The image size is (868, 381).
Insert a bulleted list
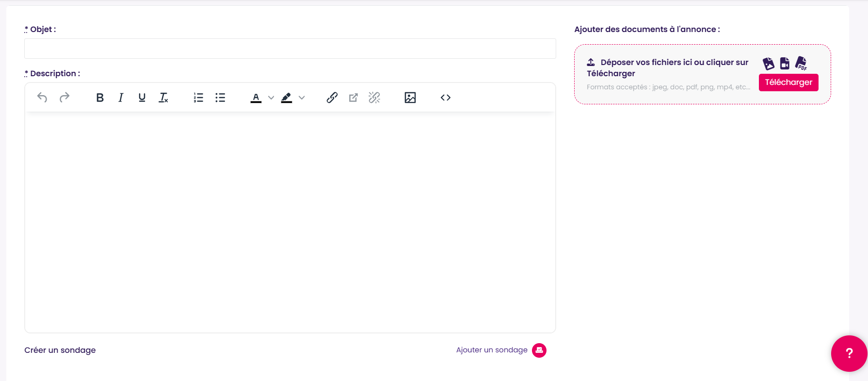coord(220,98)
